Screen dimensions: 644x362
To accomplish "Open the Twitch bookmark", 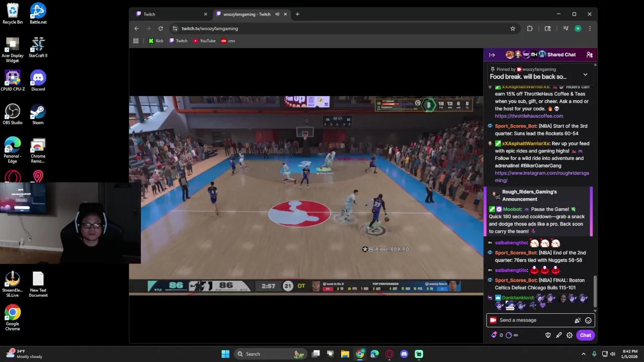I will coord(178,41).
